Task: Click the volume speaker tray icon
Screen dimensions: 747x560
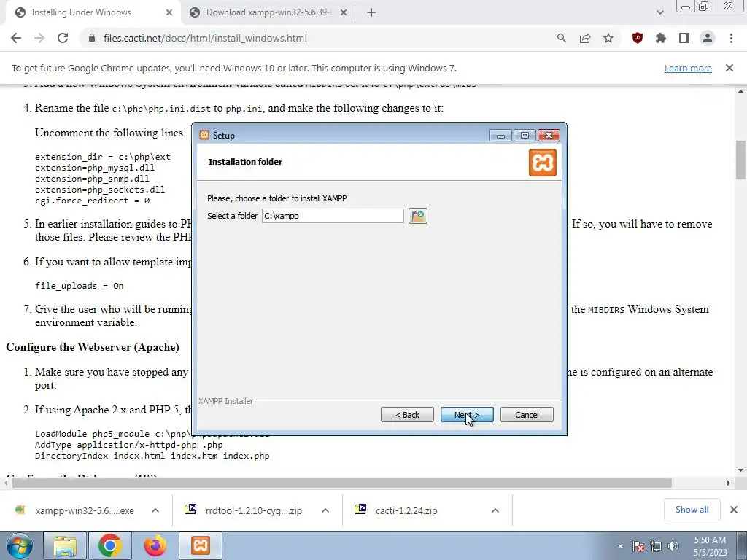Action: click(673, 546)
